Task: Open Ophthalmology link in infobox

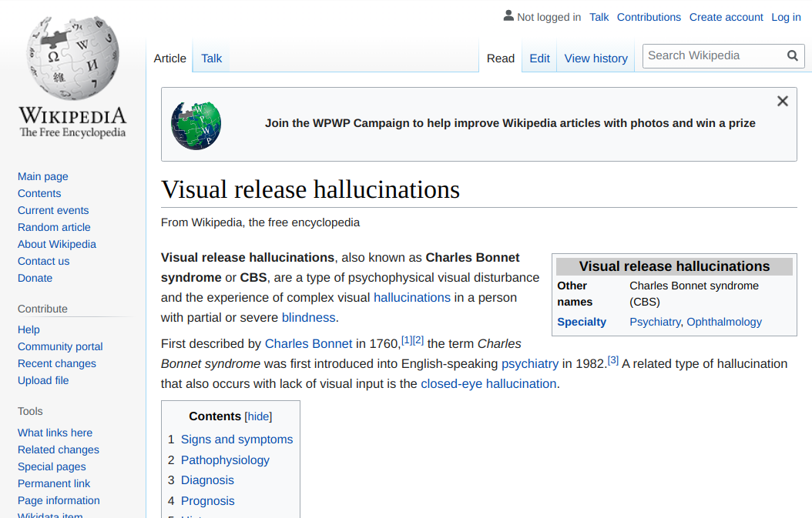Action: click(724, 322)
